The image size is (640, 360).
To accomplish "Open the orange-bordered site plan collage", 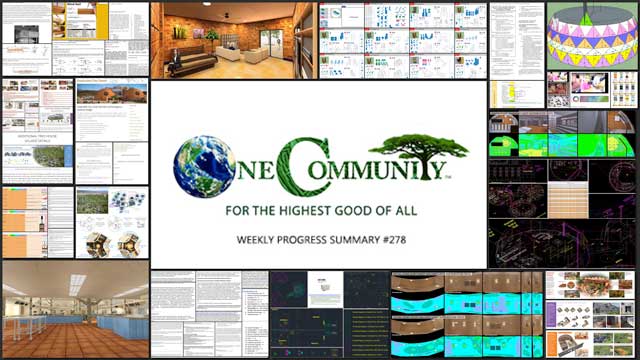I will [x=591, y=344].
